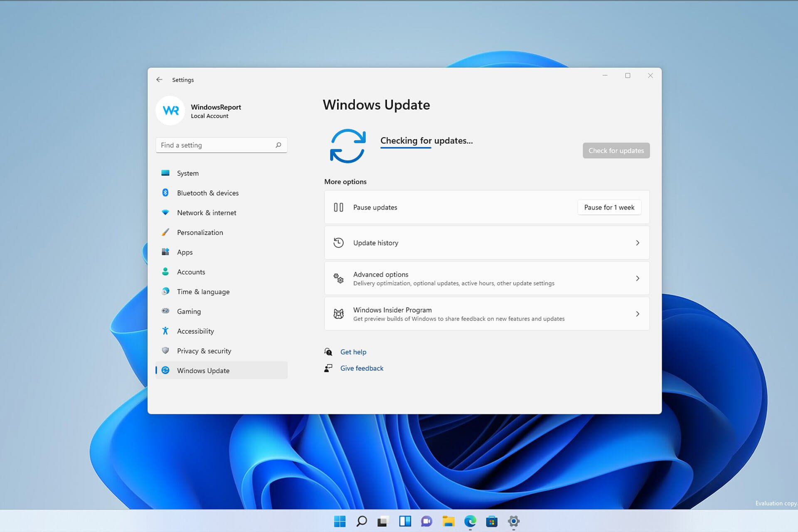The height and width of the screenshot is (532, 798).
Task: Open Privacy & security
Action: point(222,351)
